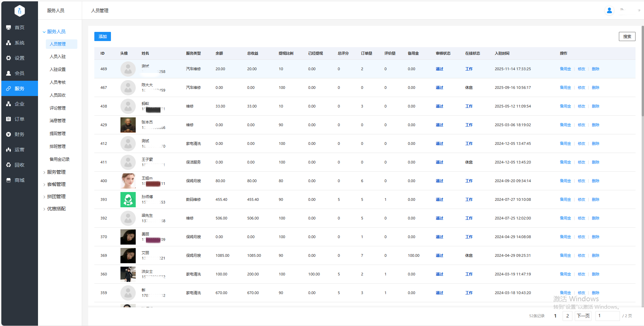Click 删除 link for ID 469 row
Screen dimensions: 644x326
click(x=595, y=69)
